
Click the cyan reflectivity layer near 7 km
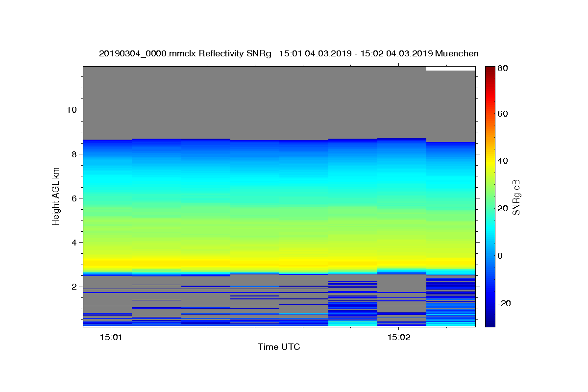point(279,180)
